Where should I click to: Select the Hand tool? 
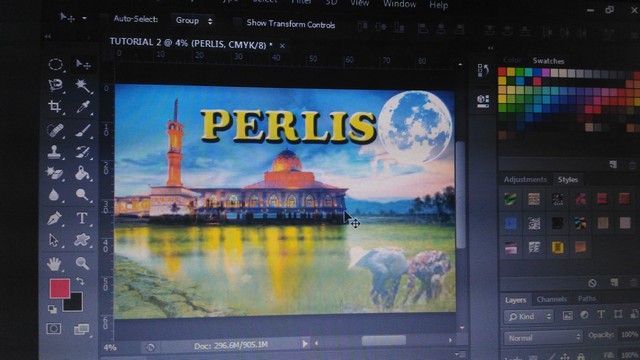point(53,264)
